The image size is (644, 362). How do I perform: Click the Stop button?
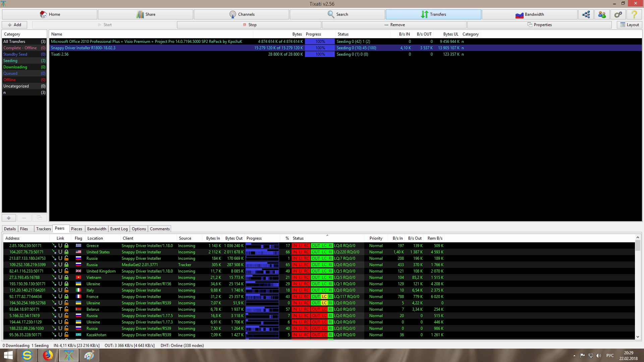[249, 25]
